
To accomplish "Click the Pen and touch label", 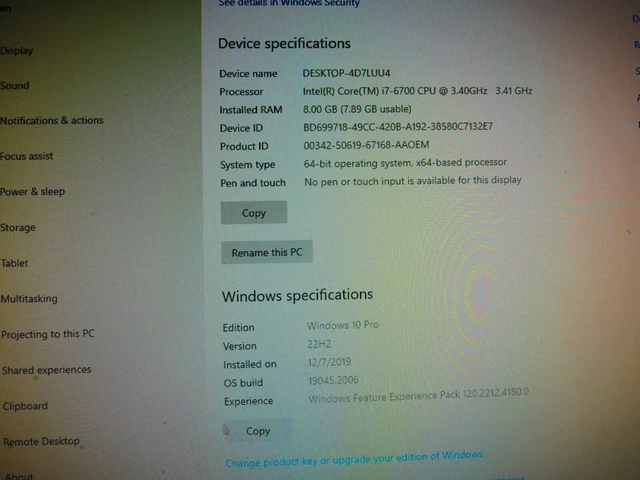I will 253,183.
